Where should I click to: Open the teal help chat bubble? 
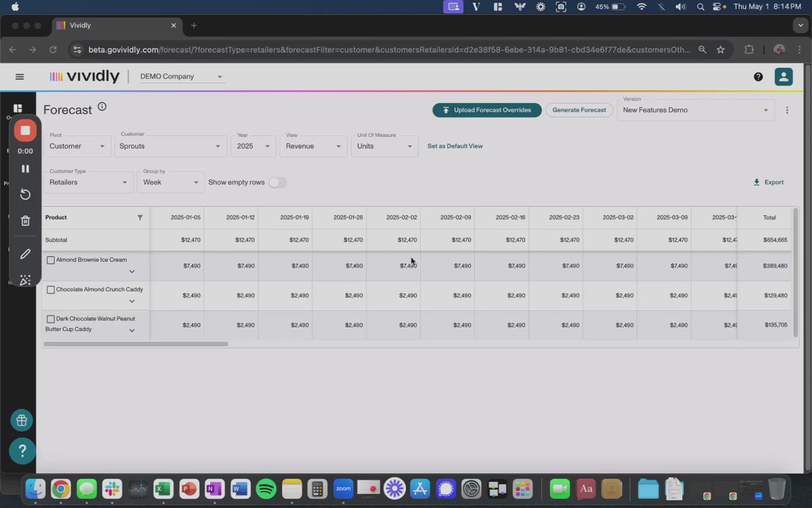click(x=23, y=450)
